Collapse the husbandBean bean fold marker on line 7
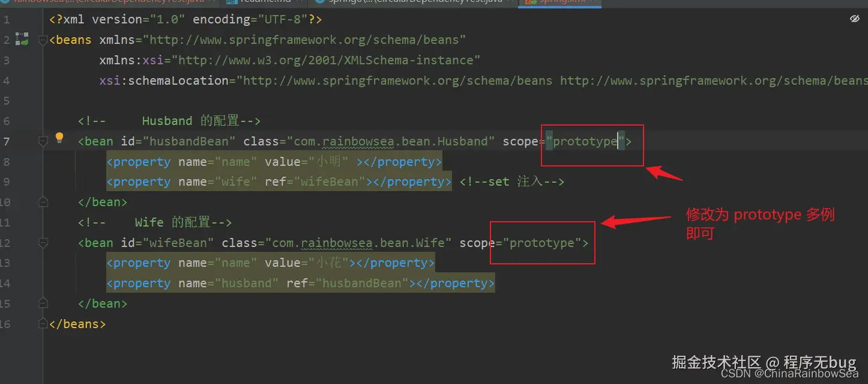The height and width of the screenshot is (384, 868). pos(43,141)
